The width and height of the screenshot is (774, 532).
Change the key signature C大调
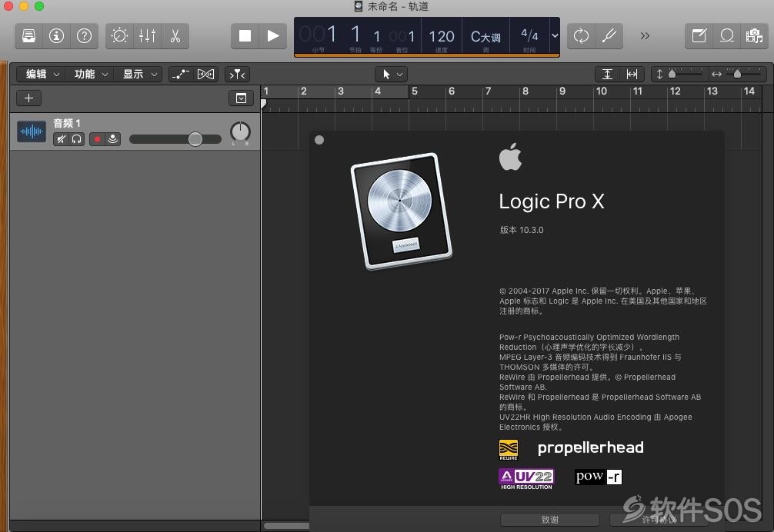tap(485, 36)
